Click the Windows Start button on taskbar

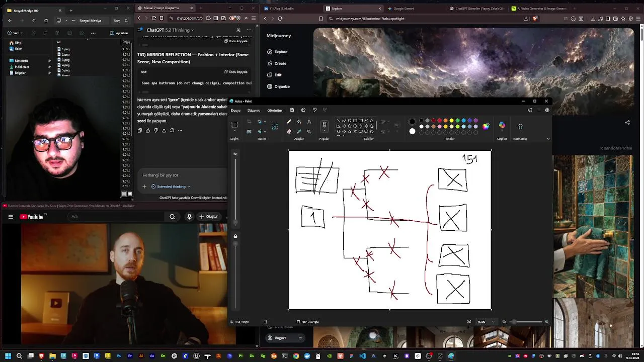click(8, 356)
